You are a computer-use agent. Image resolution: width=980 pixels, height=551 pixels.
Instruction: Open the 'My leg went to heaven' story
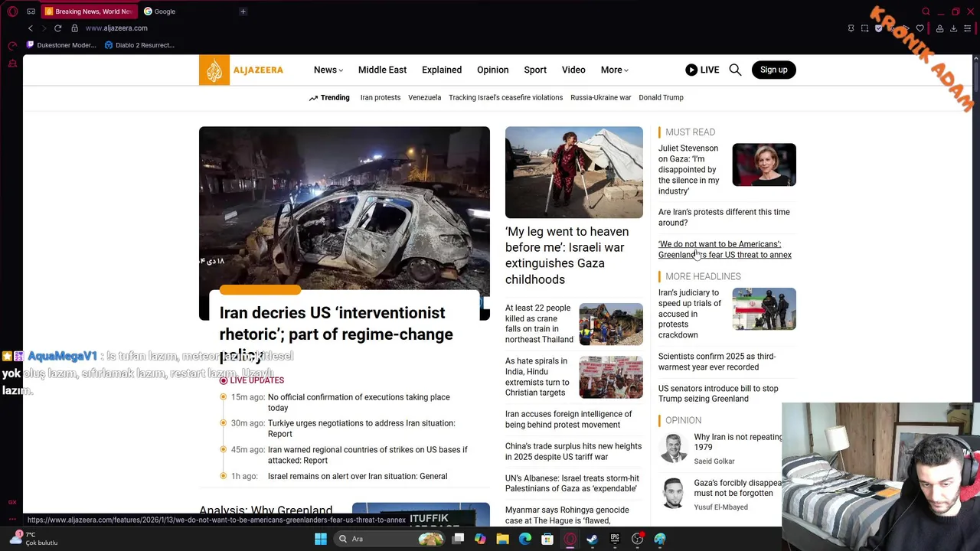point(567,256)
